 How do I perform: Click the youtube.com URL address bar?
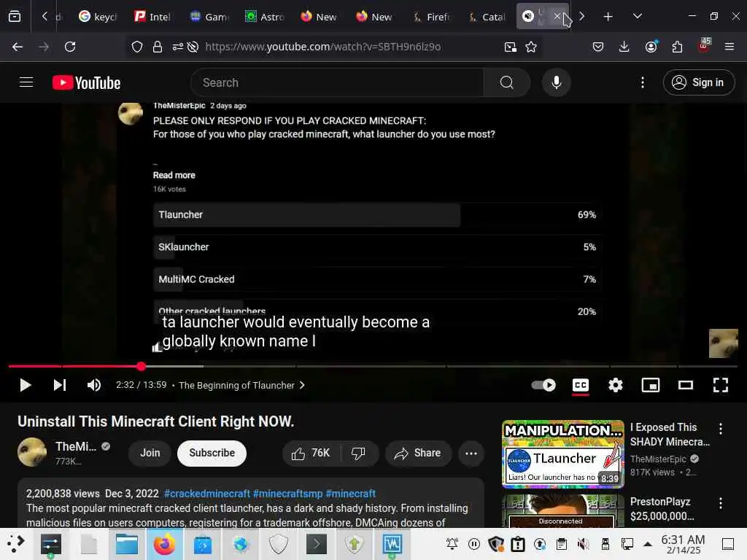coord(322,47)
